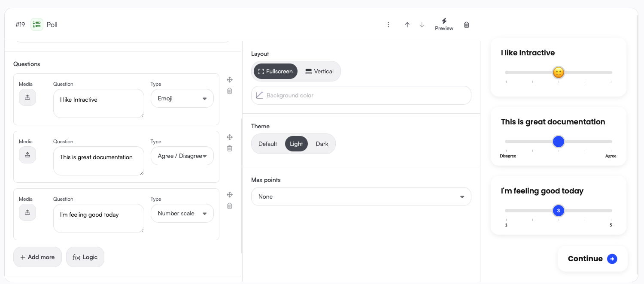Delete the "This is great documentation" question
This screenshot has height=284, width=644.
pos(230,148)
